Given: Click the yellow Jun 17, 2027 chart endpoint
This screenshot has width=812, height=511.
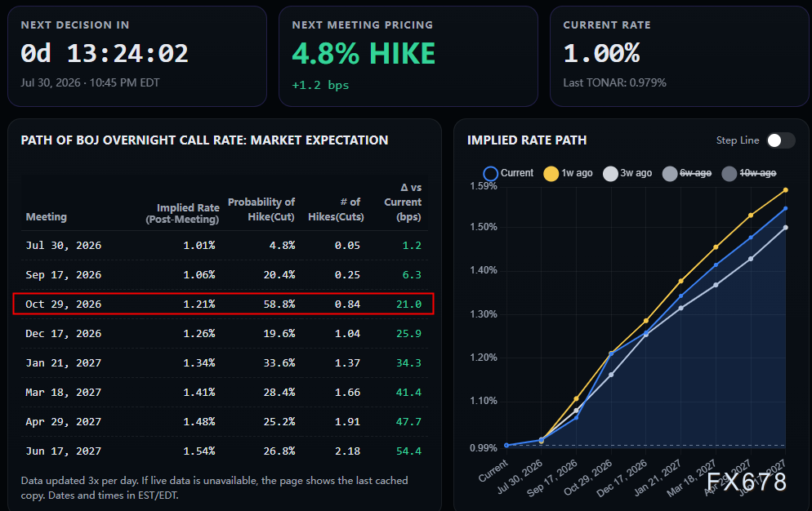Looking at the screenshot, I should click(x=786, y=190).
